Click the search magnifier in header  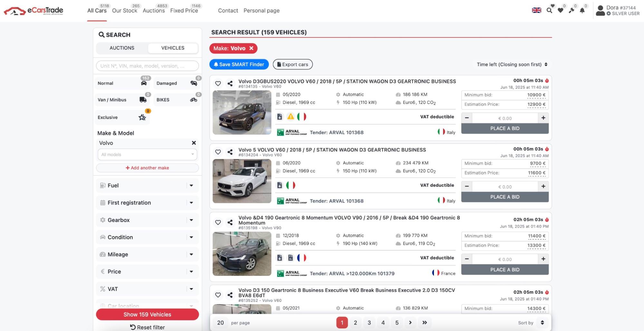[549, 10]
